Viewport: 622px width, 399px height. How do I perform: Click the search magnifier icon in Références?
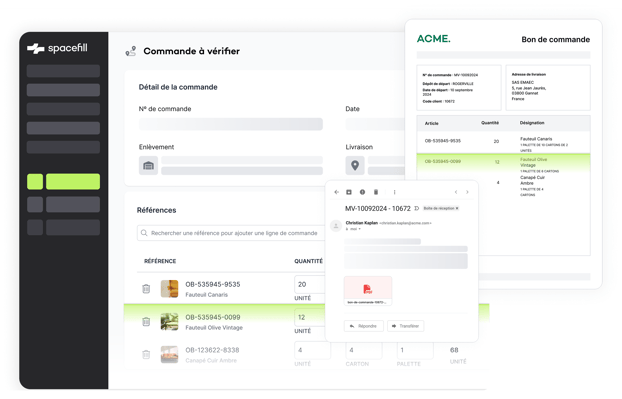144,233
